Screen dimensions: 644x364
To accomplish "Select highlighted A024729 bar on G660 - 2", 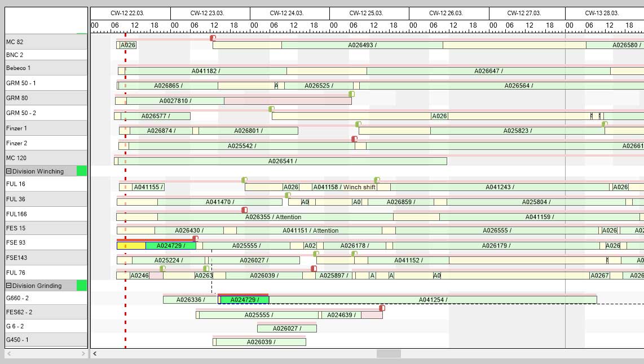I will (244, 300).
